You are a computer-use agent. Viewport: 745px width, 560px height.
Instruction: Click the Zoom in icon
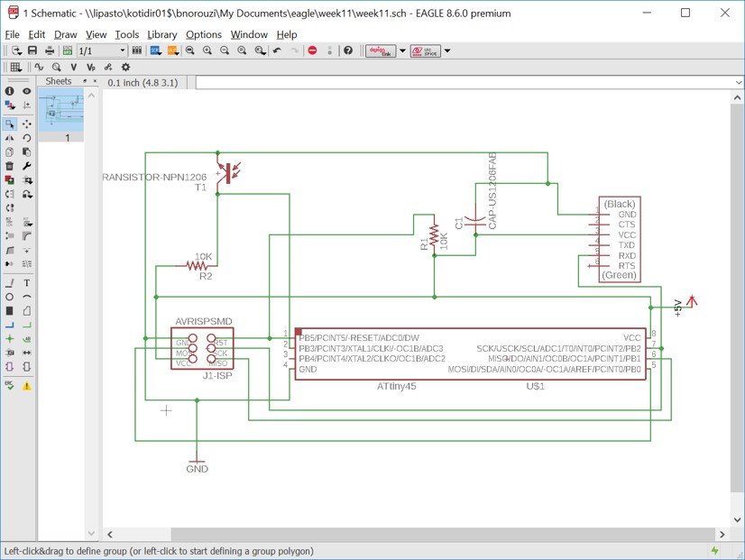tap(207, 50)
